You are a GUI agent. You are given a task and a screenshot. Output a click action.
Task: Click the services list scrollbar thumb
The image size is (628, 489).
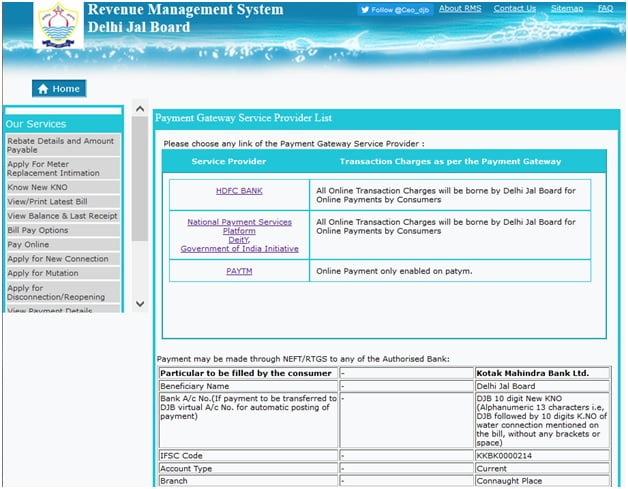pyautogui.click(x=140, y=179)
